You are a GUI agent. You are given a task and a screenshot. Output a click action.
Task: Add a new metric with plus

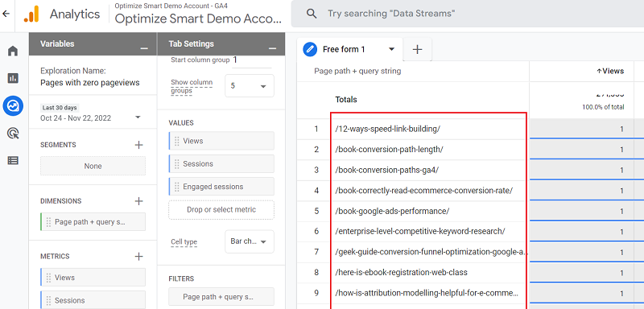[138, 257]
